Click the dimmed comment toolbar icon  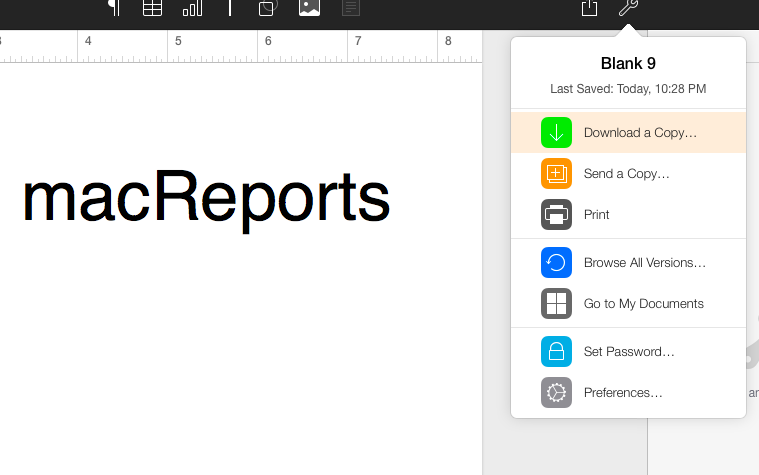pos(351,8)
